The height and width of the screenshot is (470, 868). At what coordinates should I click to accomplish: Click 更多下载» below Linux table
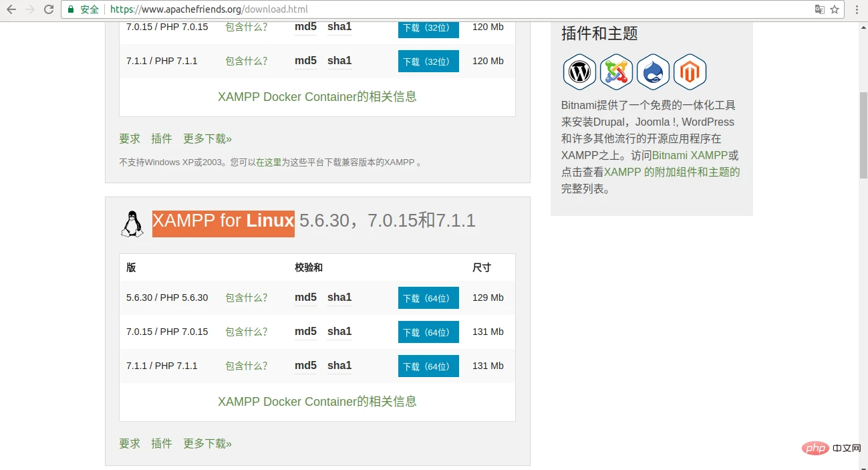[x=207, y=444]
